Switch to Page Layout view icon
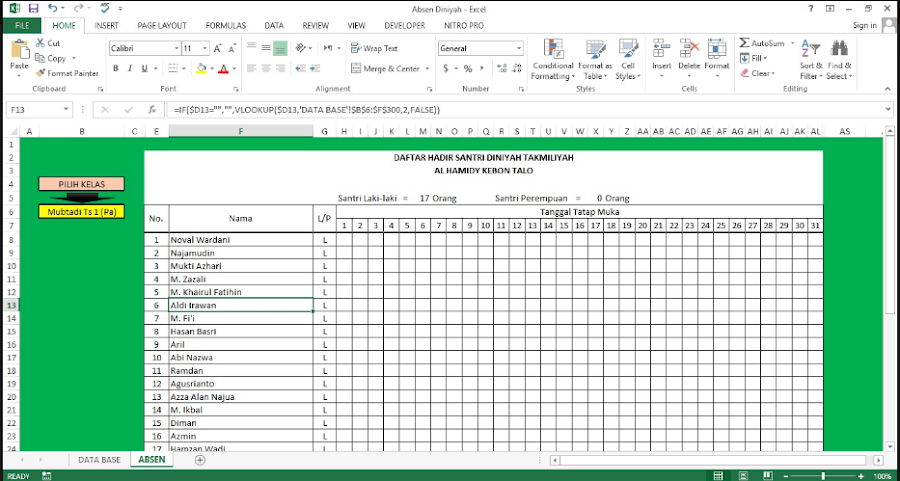The image size is (900, 481). [x=743, y=476]
